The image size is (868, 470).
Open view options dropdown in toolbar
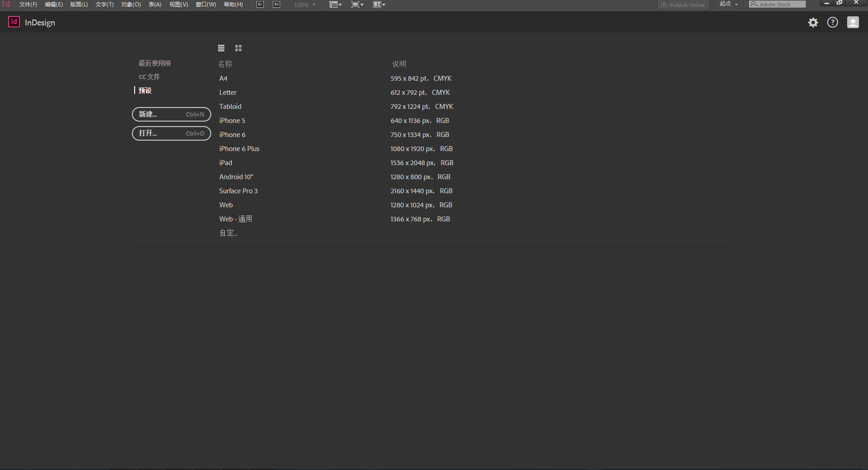tap(335, 5)
